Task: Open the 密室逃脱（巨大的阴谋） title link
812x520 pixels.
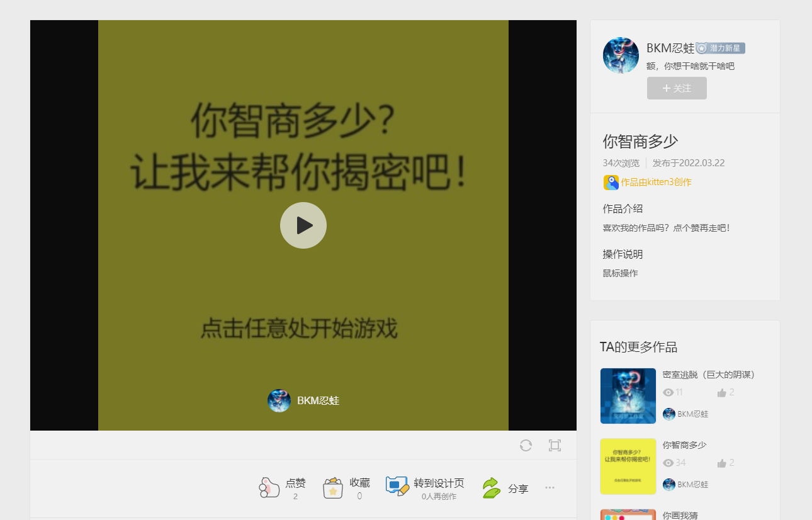Action: click(708, 375)
